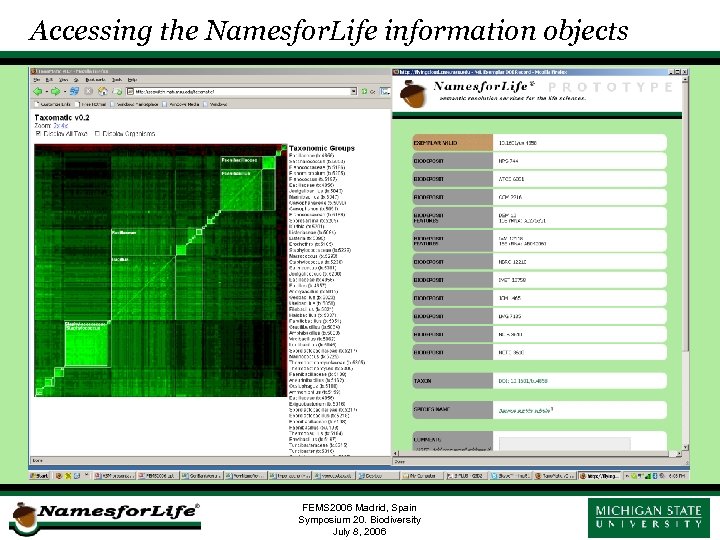Open the File menu
Screen dimensions: 720x540
37,80
